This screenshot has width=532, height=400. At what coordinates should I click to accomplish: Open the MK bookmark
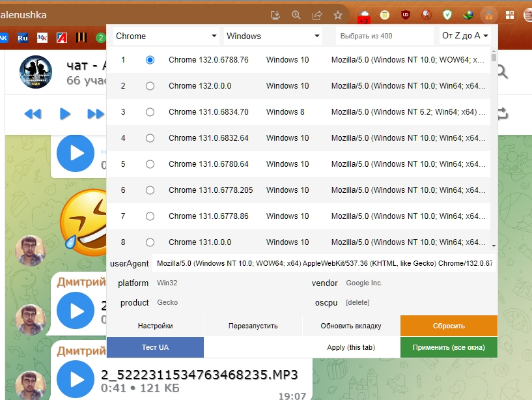coord(42,38)
